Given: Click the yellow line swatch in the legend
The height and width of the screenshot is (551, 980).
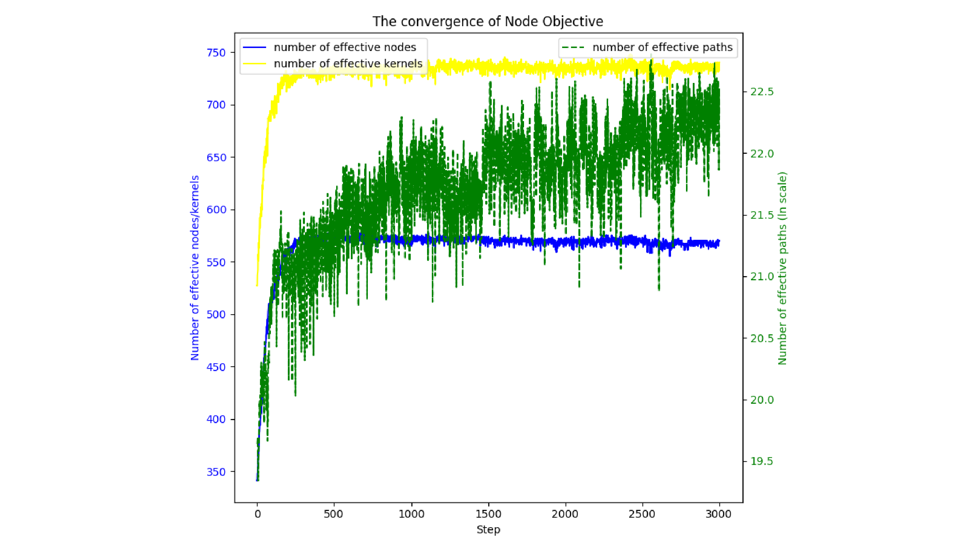Looking at the screenshot, I should click(254, 64).
